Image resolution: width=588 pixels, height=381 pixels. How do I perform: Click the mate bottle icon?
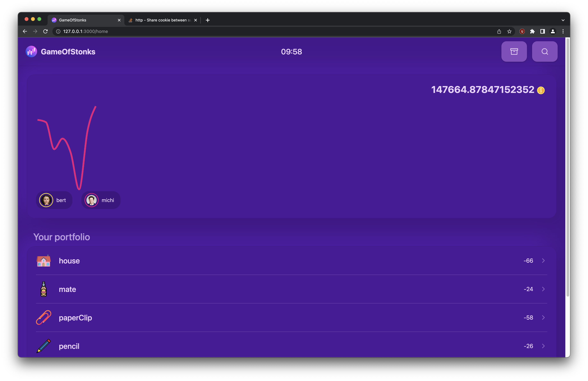44,289
